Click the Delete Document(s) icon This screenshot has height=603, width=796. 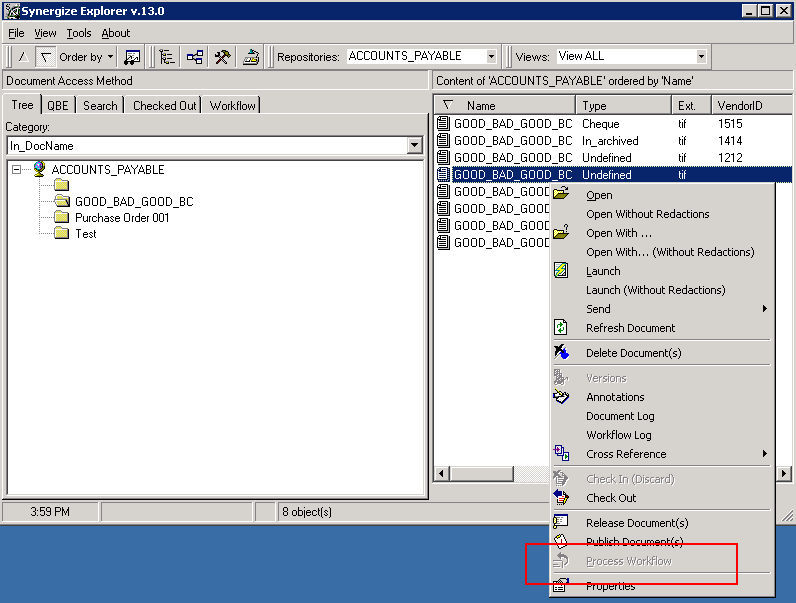[x=561, y=352]
